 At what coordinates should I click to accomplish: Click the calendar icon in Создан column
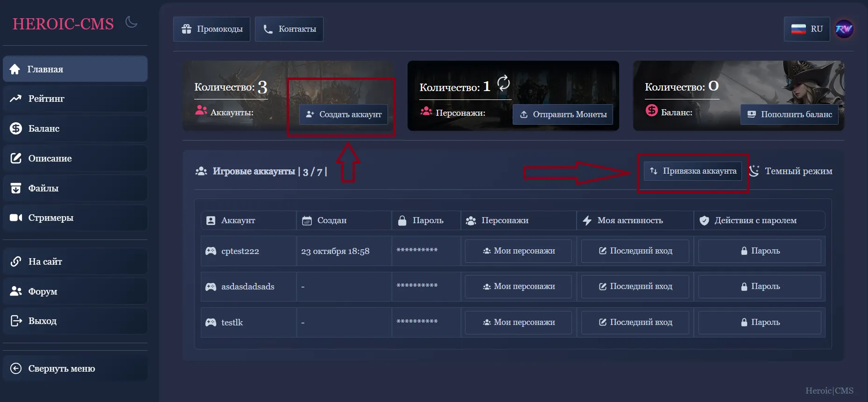(307, 220)
